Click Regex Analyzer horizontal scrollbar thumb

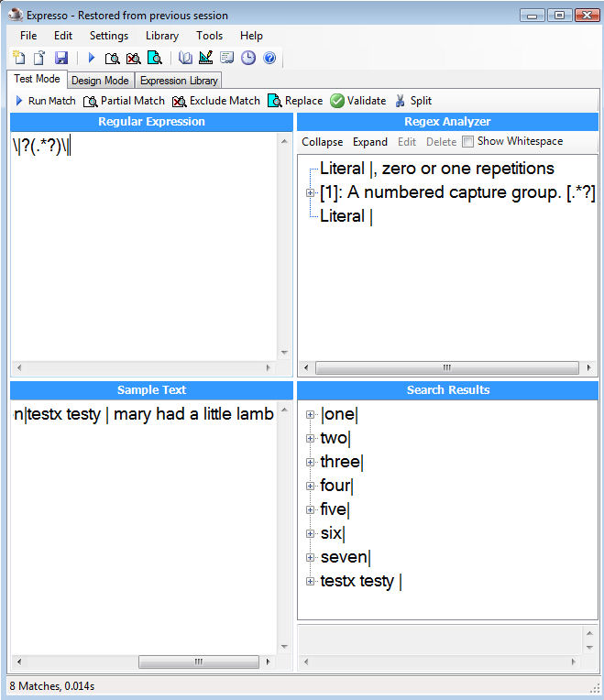pos(447,367)
